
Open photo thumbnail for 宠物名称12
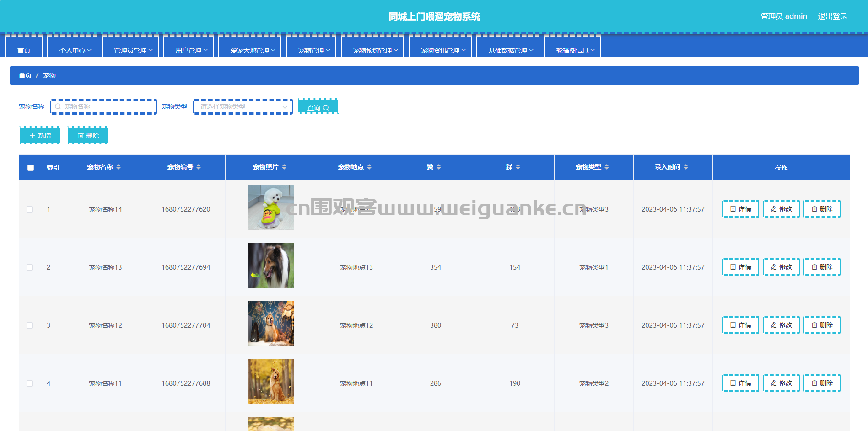point(271,324)
